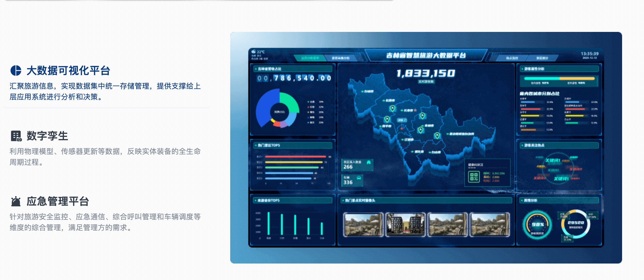
Task: Click the green map pin above 四平市
Action: click(387, 119)
